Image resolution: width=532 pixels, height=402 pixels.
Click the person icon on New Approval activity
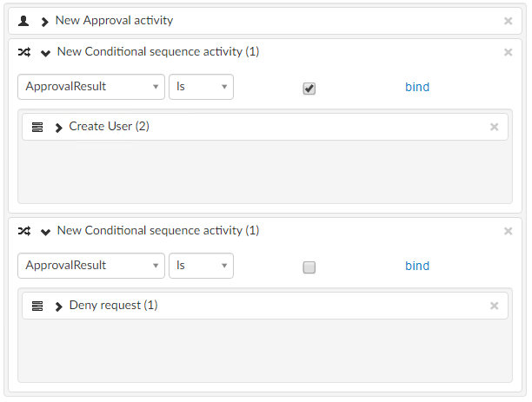pos(24,21)
